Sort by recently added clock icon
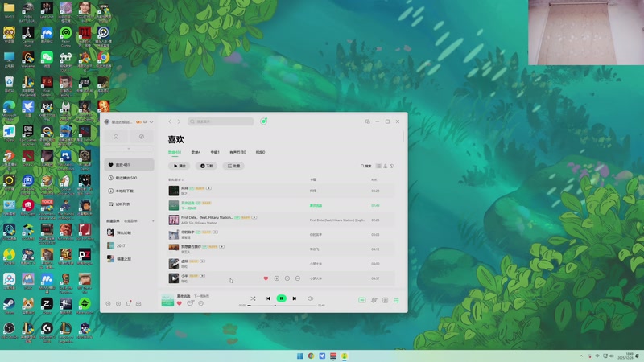 (x=392, y=167)
